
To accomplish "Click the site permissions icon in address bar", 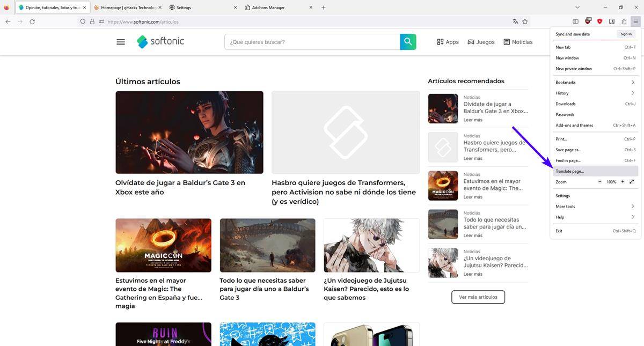I will (x=101, y=21).
